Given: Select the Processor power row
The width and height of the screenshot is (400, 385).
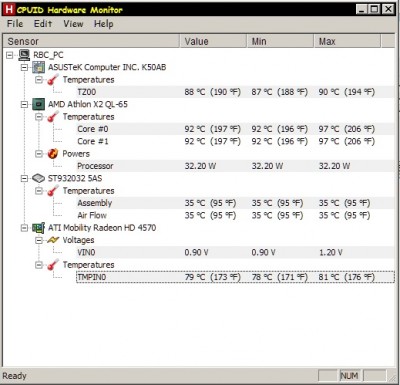Looking at the screenshot, I should click(235, 166).
